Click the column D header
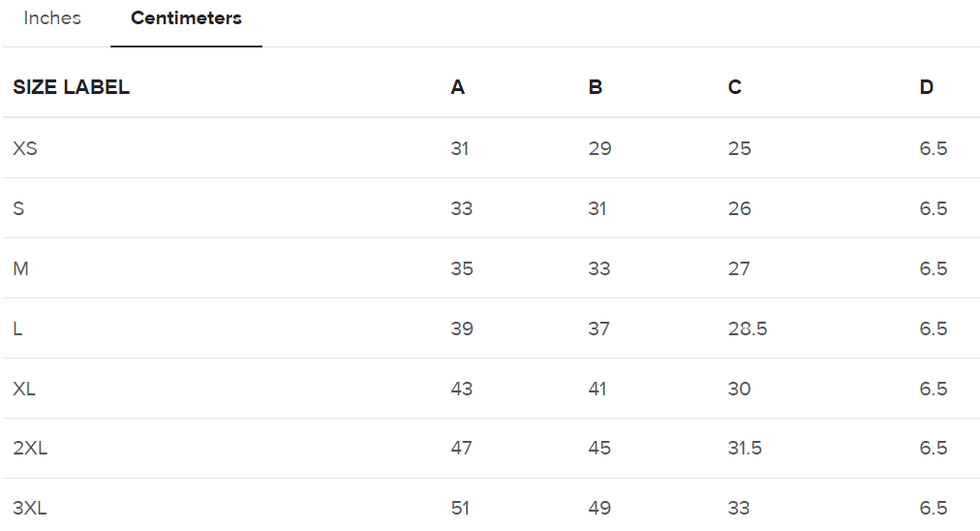The width and height of the screenshot is (980, 531). tap(927, 87)
